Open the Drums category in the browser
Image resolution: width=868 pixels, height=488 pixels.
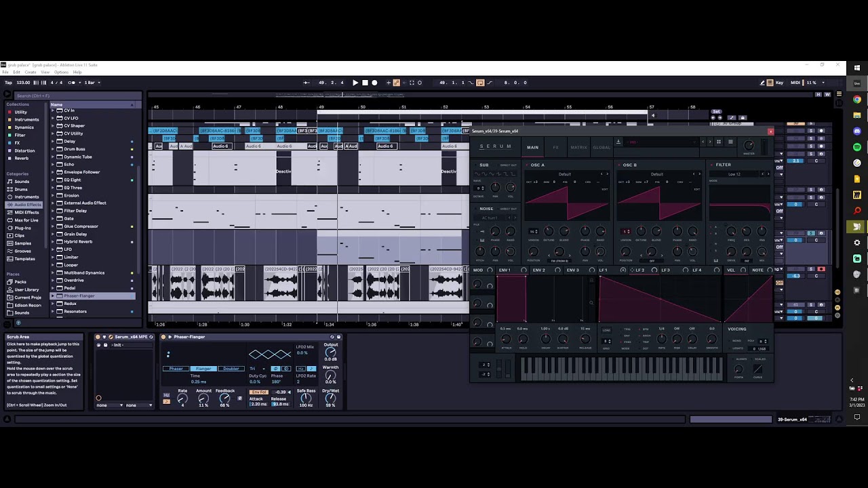pos(22,189)
